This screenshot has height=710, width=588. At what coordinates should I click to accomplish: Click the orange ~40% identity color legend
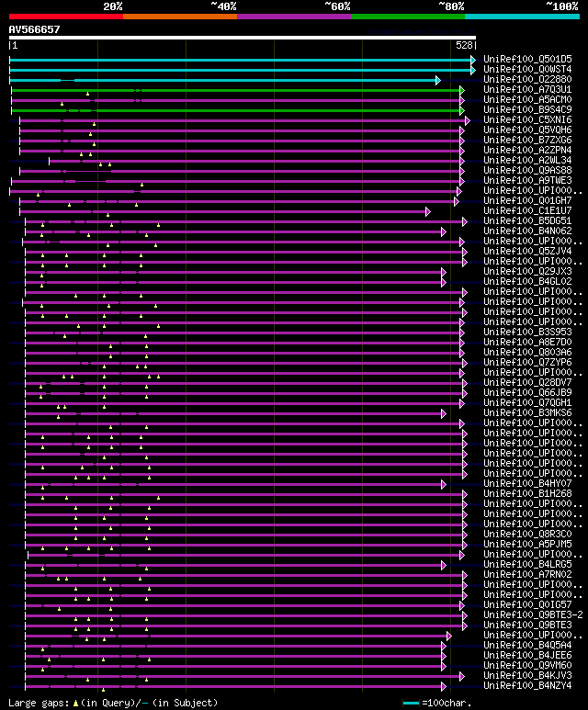[180, 17]
